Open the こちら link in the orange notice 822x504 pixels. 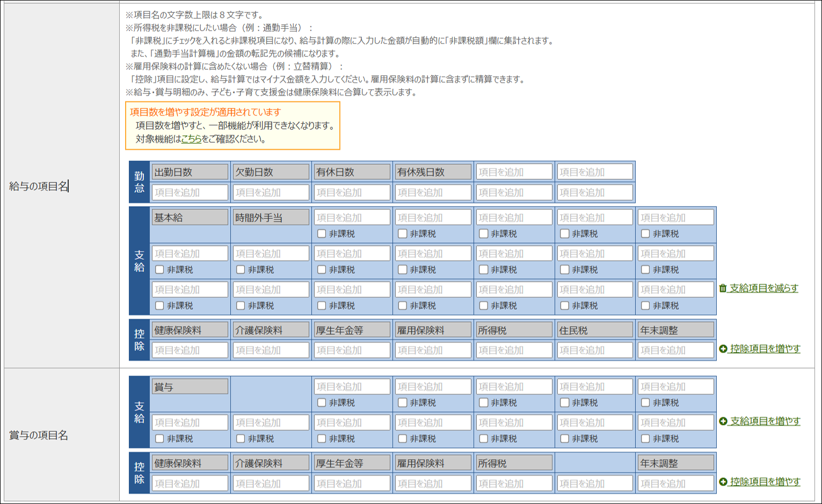191,139
